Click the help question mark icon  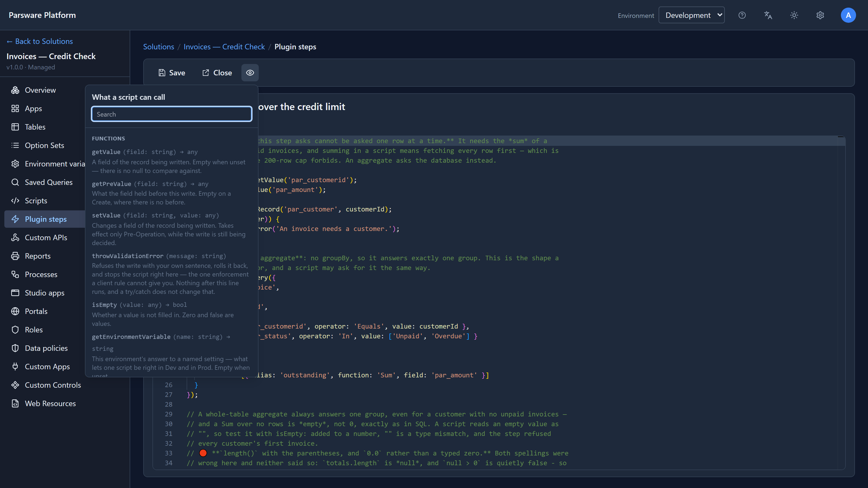pos(742,15)
